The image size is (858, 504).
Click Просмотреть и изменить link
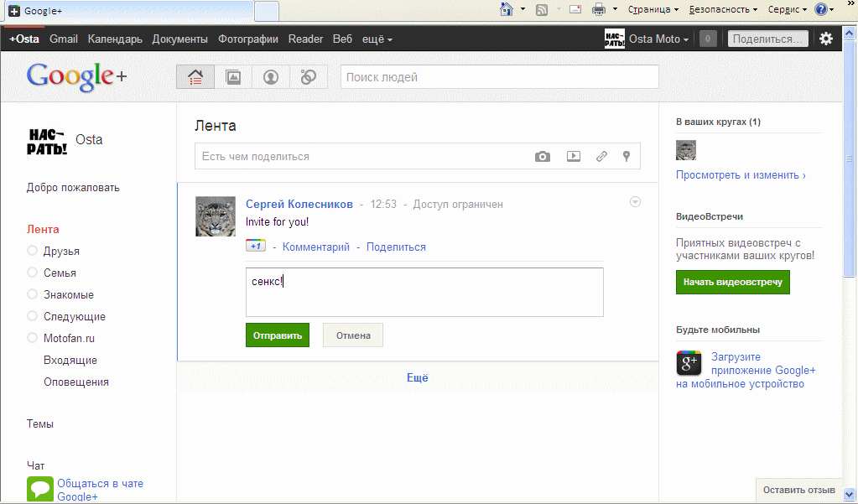741,175
